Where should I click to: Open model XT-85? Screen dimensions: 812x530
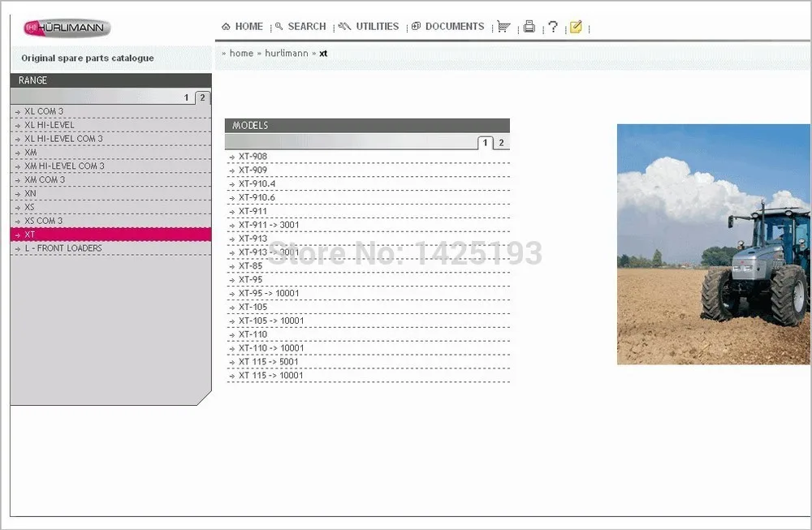click(368, 266)
